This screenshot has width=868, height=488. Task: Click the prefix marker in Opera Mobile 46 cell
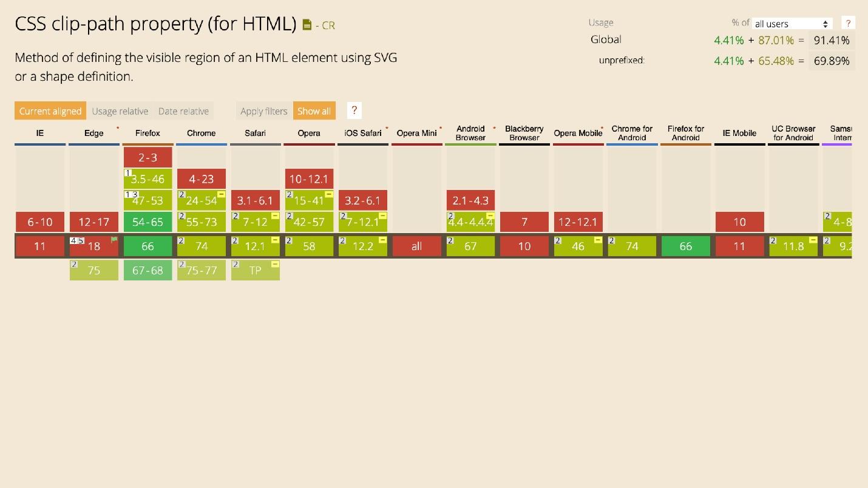click(x=598, y=240)
